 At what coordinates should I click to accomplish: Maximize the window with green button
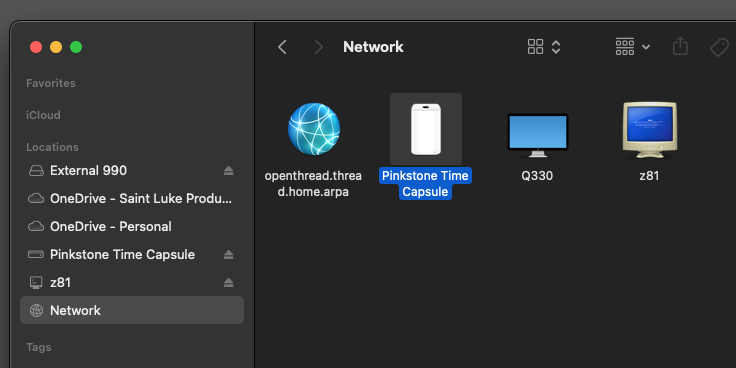[x=76, y=47]
